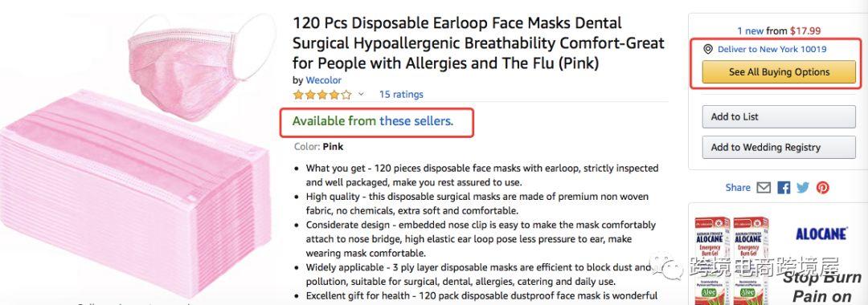Share the product on Pinterest
The image size is (868, 305).
click(x=823, y=188)
